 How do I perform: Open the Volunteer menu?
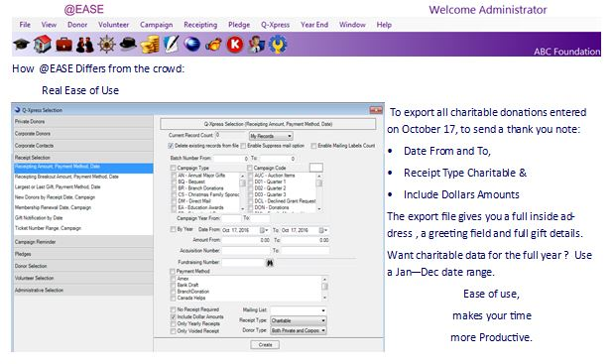tap(113, 24)
